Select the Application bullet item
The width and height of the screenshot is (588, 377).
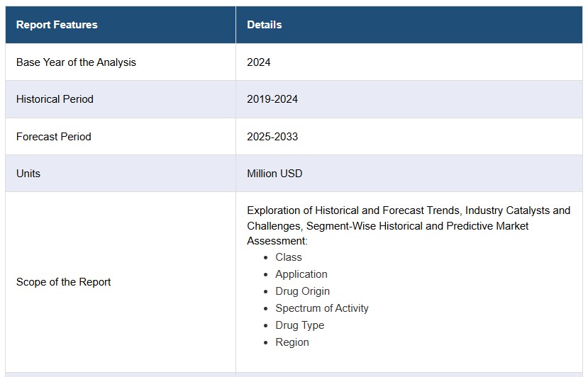[301, 274]
